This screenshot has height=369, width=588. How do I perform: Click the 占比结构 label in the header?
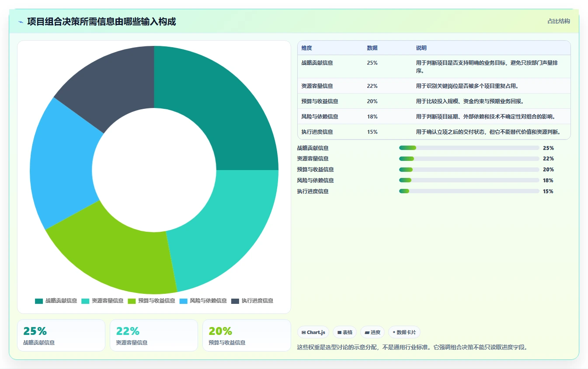tap(559, 21)
